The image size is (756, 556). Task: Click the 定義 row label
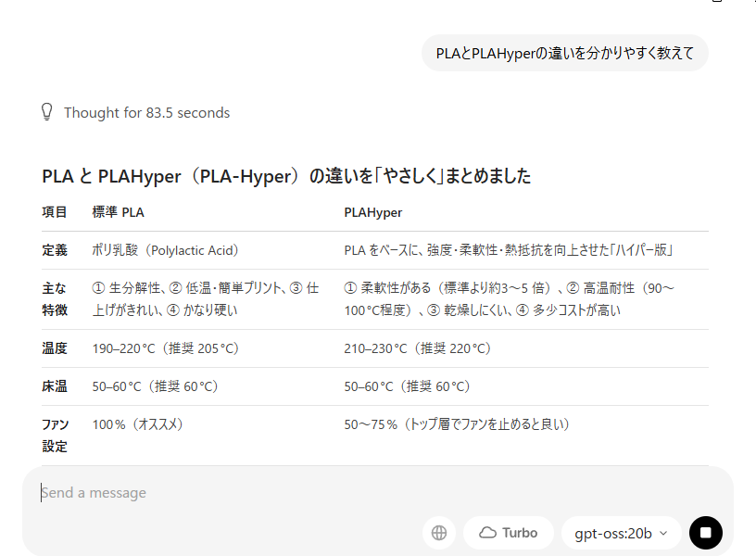(55, 250)
